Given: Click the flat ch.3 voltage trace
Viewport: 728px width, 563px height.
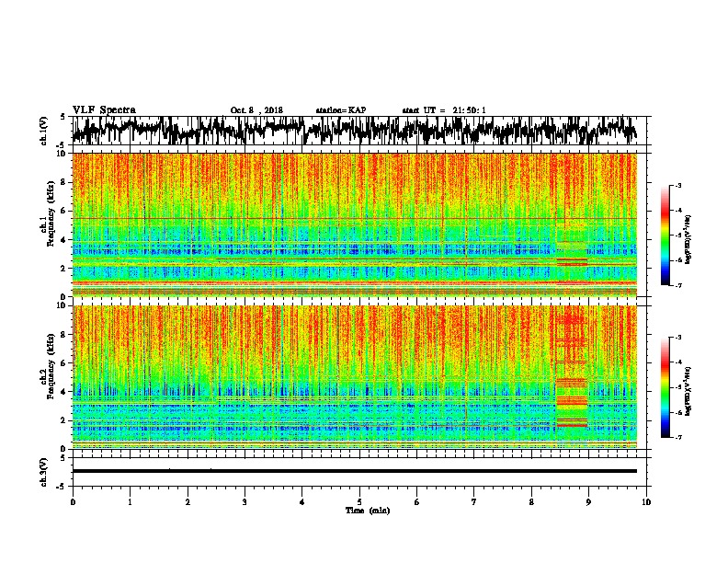Looking at the screenshot, I should [355, 471].
